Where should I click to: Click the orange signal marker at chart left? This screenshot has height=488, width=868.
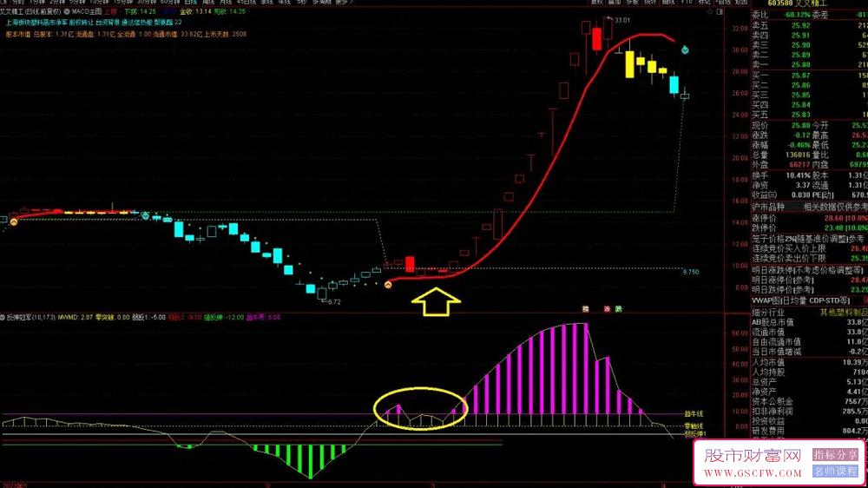(x=14, y=221)
